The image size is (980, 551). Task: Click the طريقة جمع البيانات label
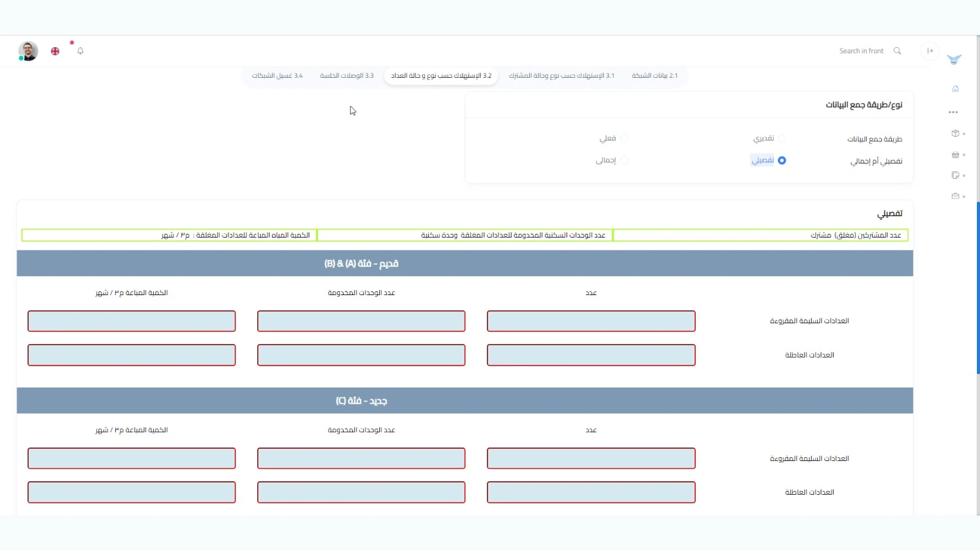875,139
